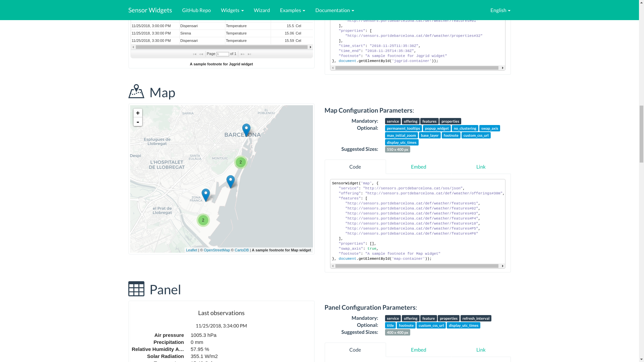Open the Wizard menu item
Image resolution: width=644 pixels, height=362 pixels.
tap(262, 10)
